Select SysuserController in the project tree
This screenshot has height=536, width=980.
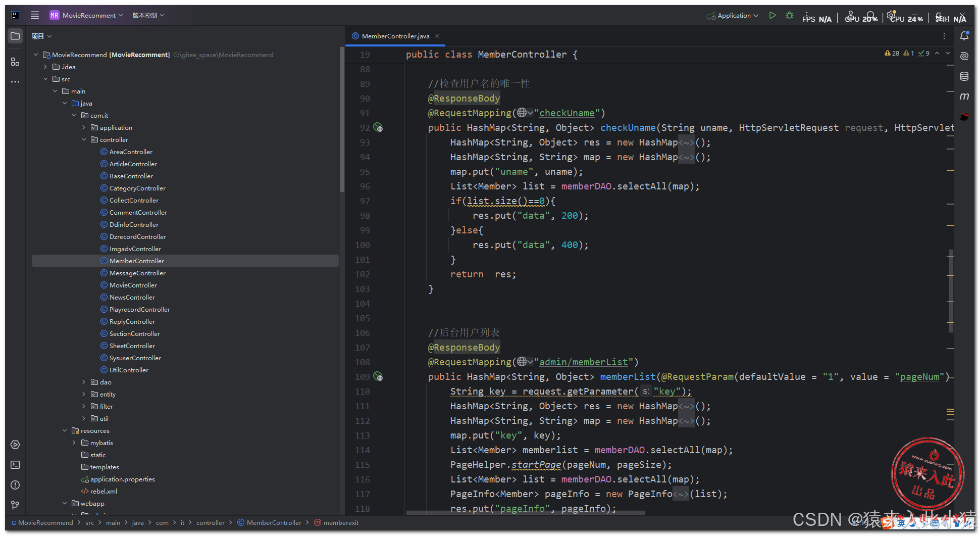(x=135, y=358)
